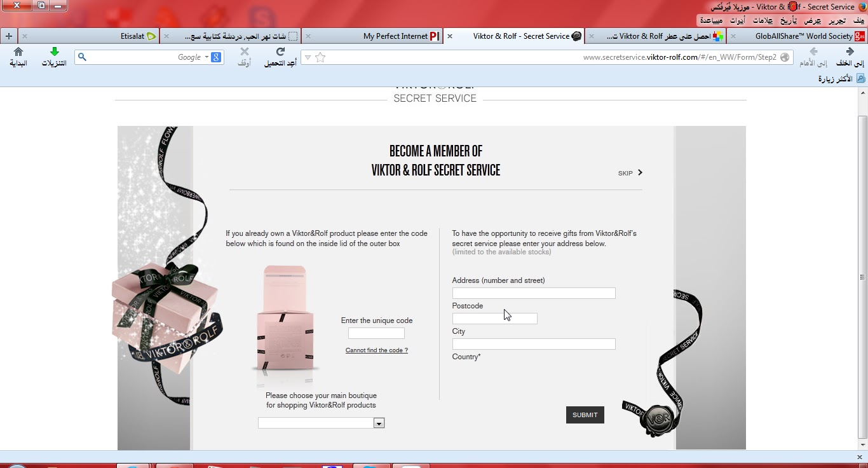Click the reload page (أعد التحميل) icon
Screen dimensions: 868x468
coord(280,52)
